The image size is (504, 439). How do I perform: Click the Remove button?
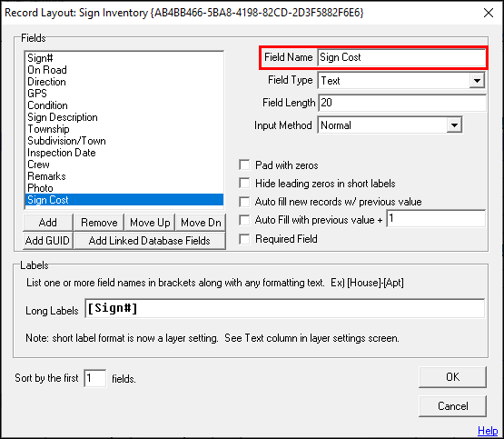click(99, 223)
